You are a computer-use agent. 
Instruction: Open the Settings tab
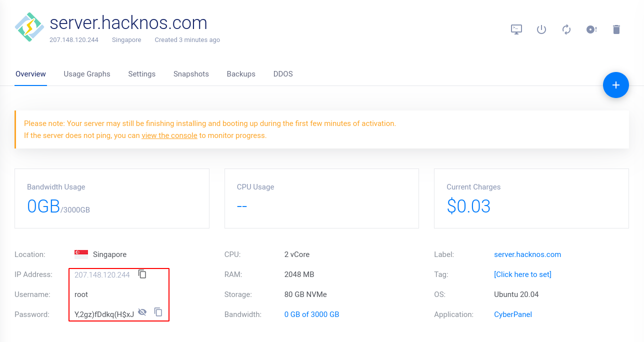click(142, 74)
